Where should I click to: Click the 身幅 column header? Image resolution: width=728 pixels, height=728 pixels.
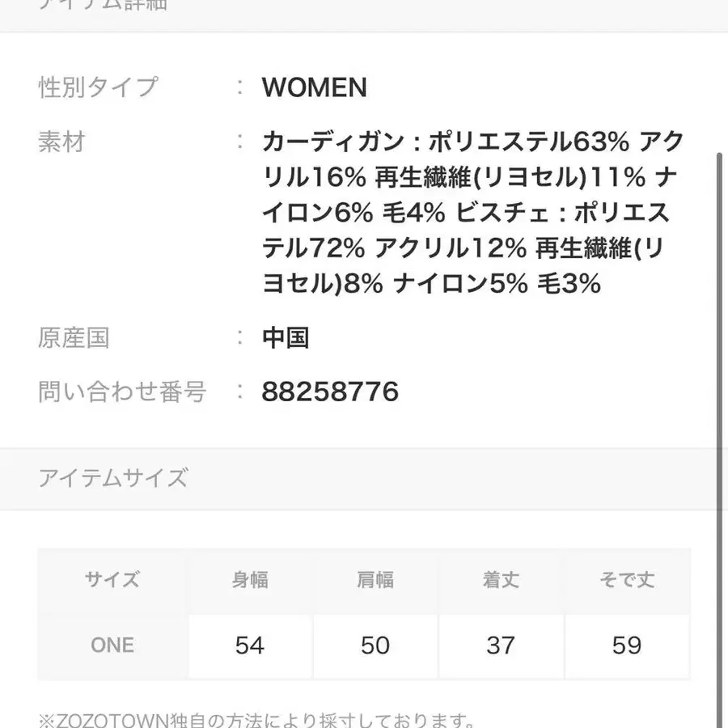pos(250,580)
